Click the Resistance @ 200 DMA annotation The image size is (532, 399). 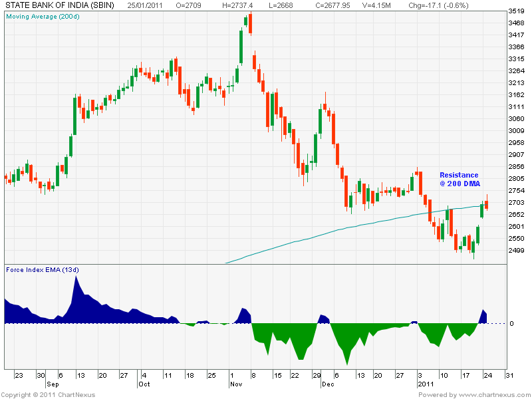coord(460,179)
